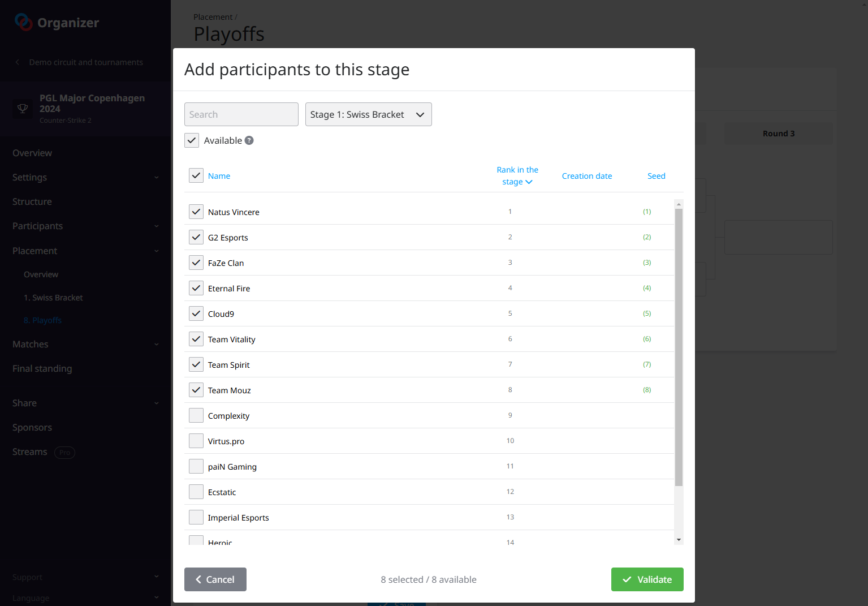This screenshot has height=606, width=868.
Task: Click the scrollbar up arrow in participant list
Action: [679, 204]
